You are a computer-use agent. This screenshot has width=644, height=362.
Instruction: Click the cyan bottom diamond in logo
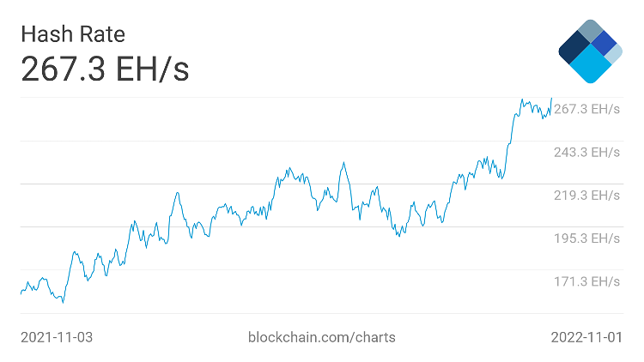589,64
